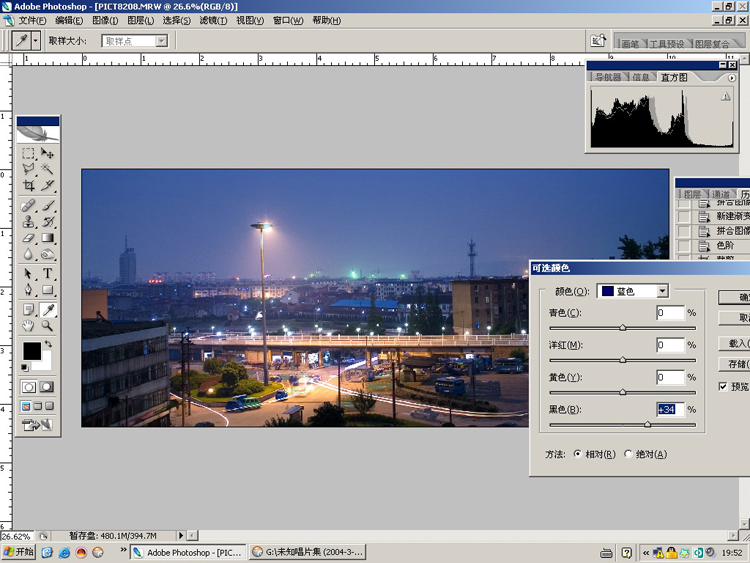Viewport: 750px width, 563px height.
Task: Open the 画笔 palette well tab
Action: (x=630, y=44)
